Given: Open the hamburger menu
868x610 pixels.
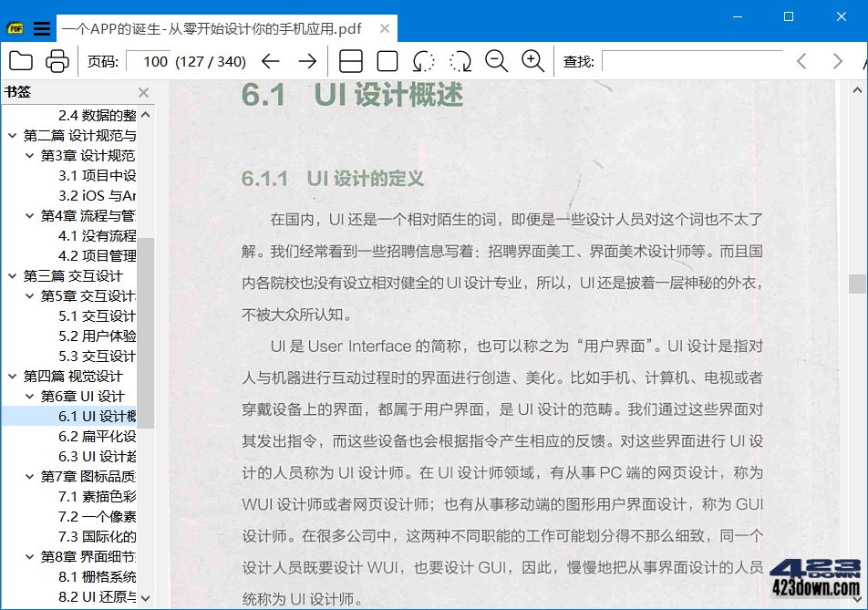Looking at the screenshot, I should (42, 27).
